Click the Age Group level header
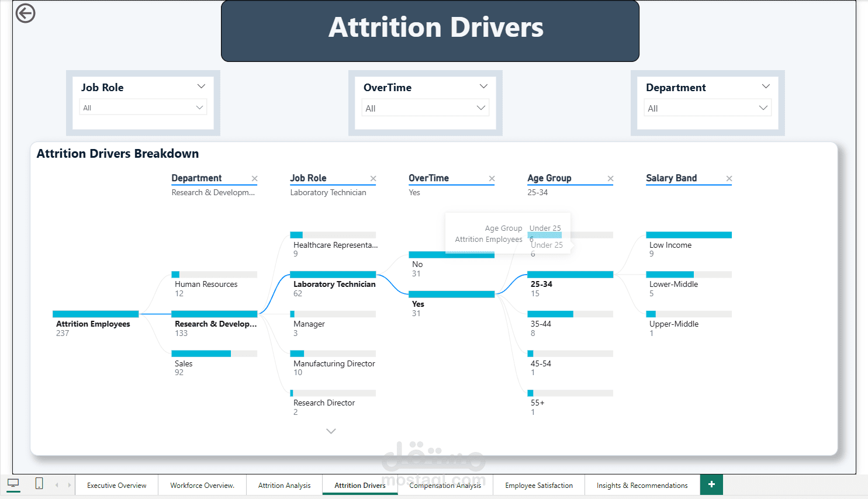This screenshot has width=868, height=499. [x=549, y=178]
